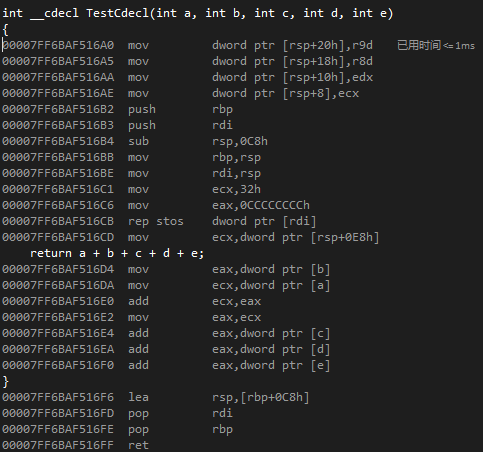Click the 'eax,dword ptr [b]' operand
Screen dimensions: 483x452
click(x=271, y=269)
